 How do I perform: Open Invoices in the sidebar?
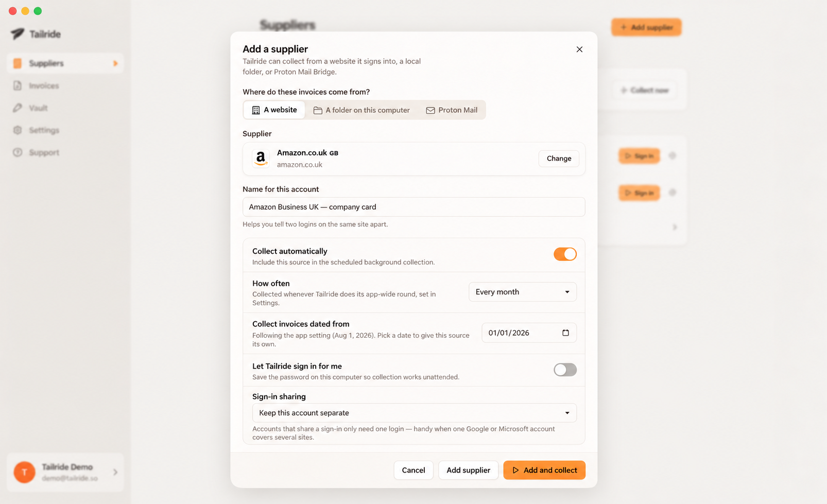coord(65,86)
